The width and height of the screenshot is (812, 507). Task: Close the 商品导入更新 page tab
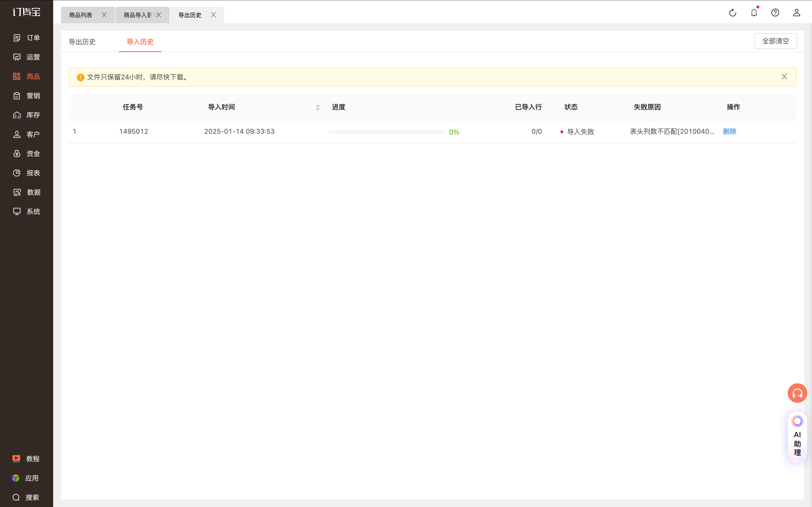(x=159, y=15)
